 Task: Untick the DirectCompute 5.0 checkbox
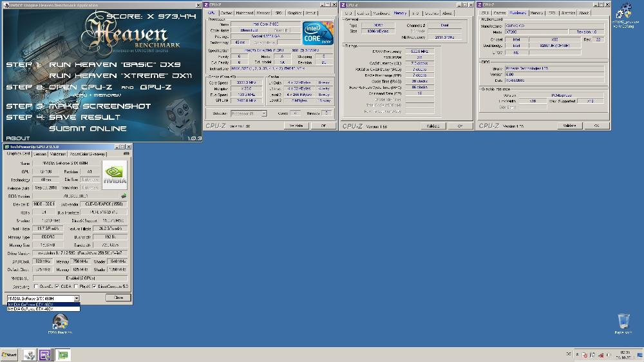pyautogui.click(x=95, y=287)
